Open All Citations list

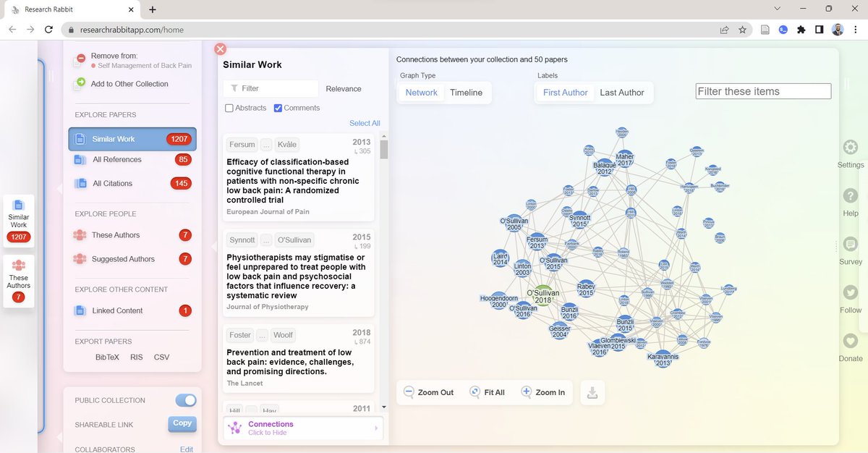pos(132,183)
